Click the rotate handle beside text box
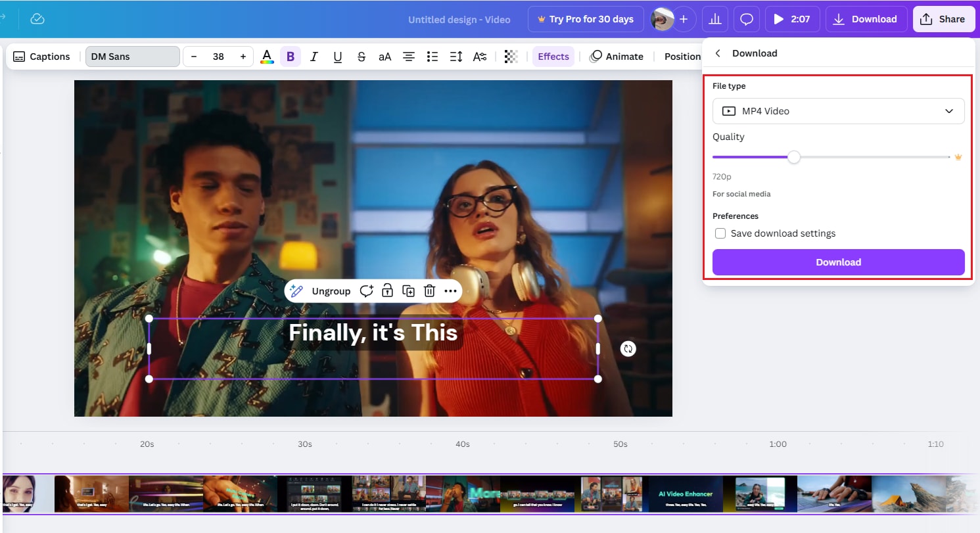Image resolution: width=980 pixels, height=533 pixels. point(628,349)
